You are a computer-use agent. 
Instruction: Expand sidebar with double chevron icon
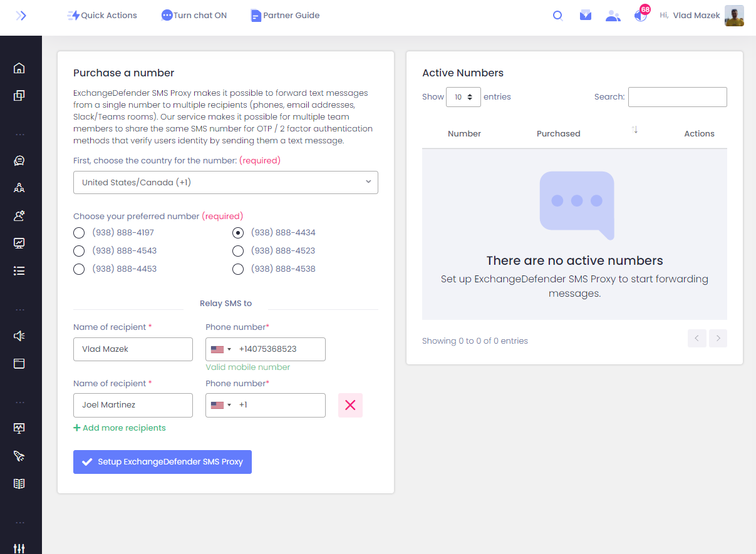tap(21, 16)
